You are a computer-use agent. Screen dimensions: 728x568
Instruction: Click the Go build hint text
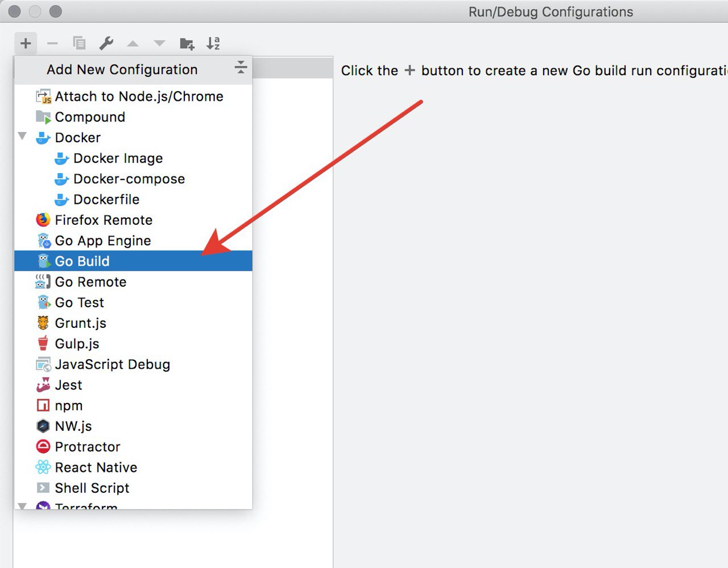pyautogui.click(x=534, y=71)
